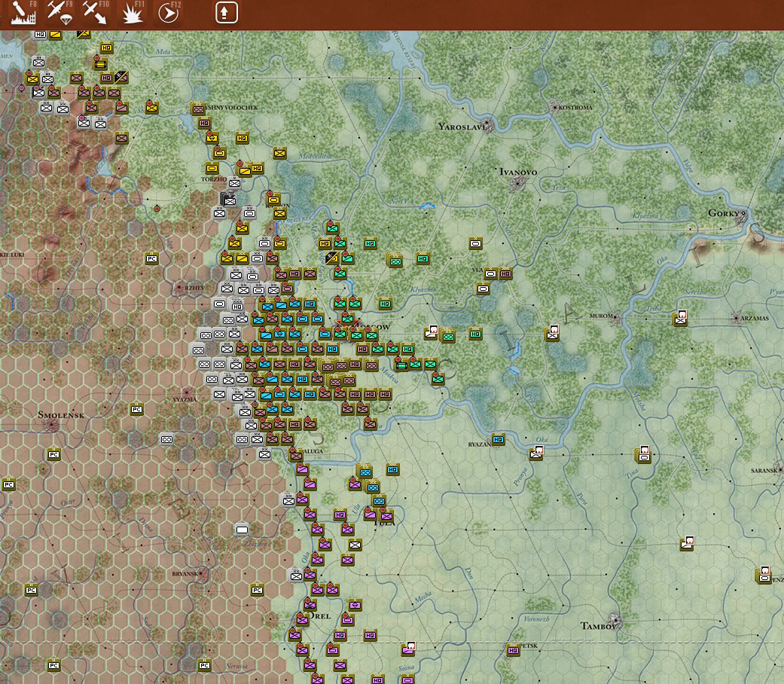The width and height of the screenshot is (784, 684).
Task: Click the Yaroslavl city hex
Action: tap(487, 124)
